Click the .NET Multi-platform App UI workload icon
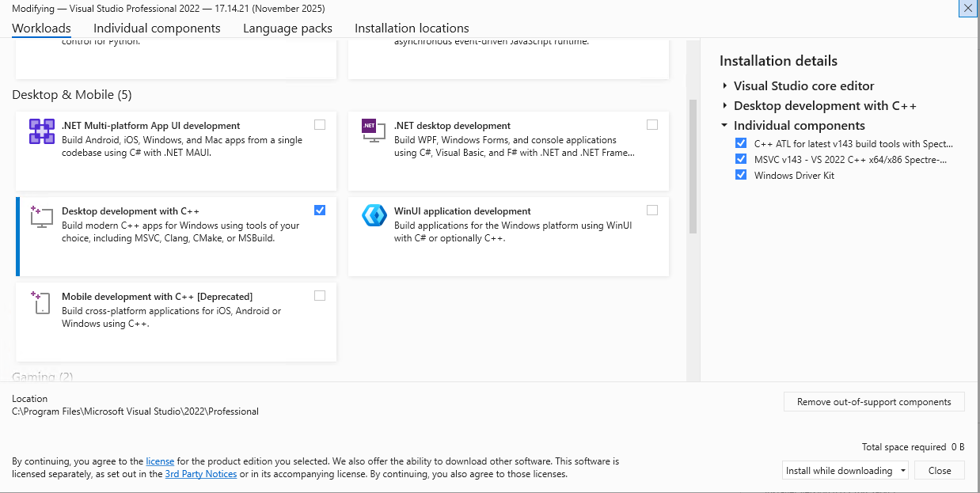This screenshot has height=493, width=980. point(41,131)
